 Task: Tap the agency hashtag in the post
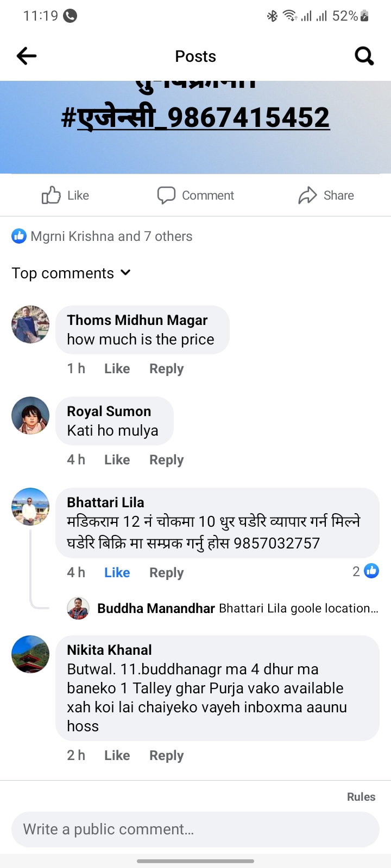coord(195,118)
